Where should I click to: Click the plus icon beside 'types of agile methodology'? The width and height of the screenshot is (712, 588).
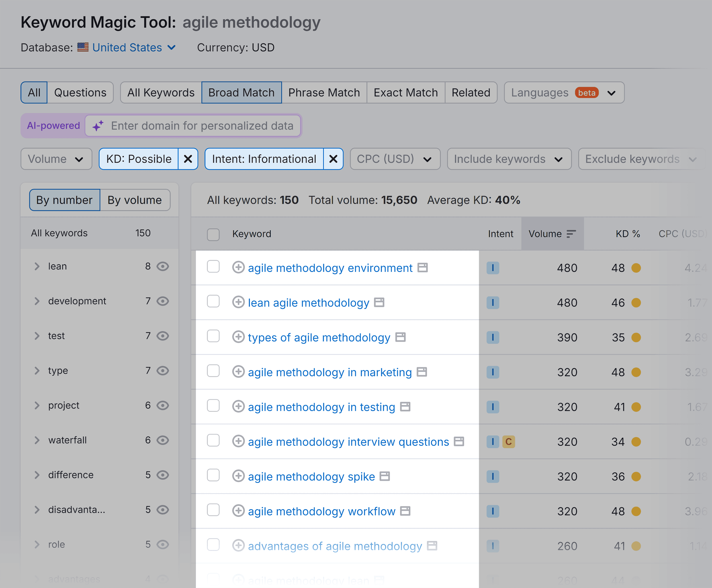[238, 337]
